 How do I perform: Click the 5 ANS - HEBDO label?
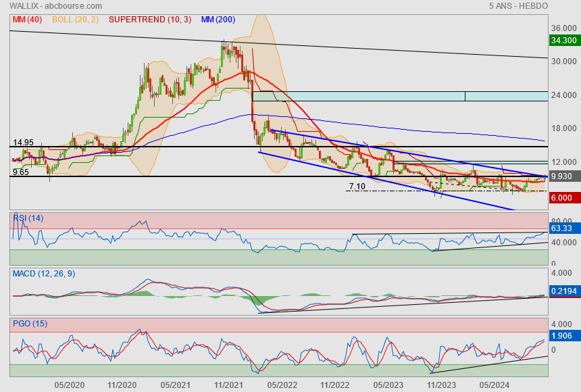coord(518,6)
